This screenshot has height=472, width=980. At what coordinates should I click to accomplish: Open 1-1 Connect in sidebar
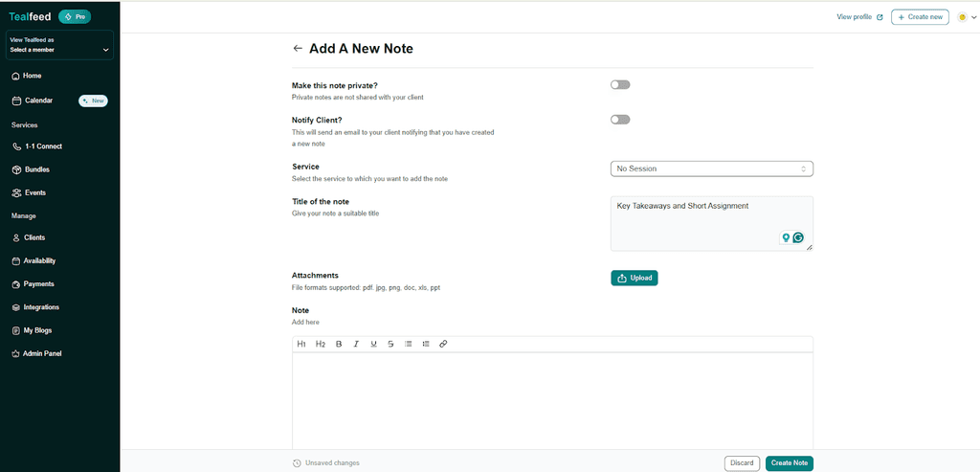point(37,146)
